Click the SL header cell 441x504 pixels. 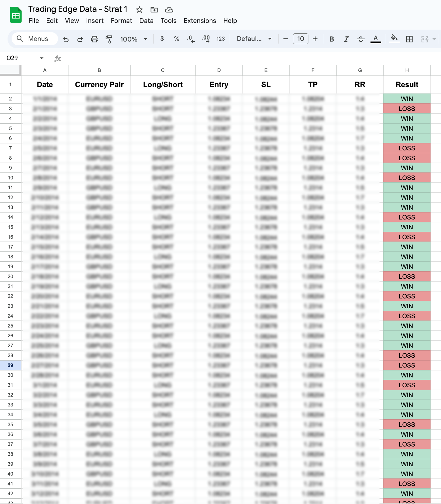pos(266,85)
